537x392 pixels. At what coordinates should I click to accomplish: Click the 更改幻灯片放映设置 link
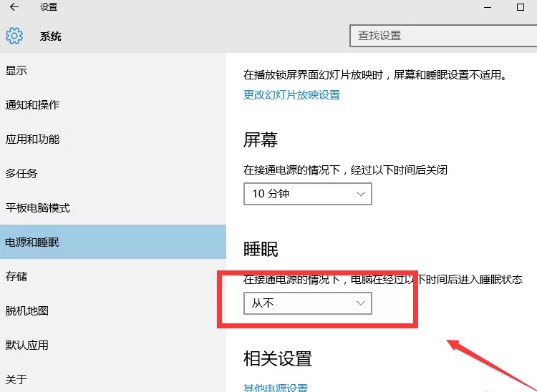(x=291, y=94)
